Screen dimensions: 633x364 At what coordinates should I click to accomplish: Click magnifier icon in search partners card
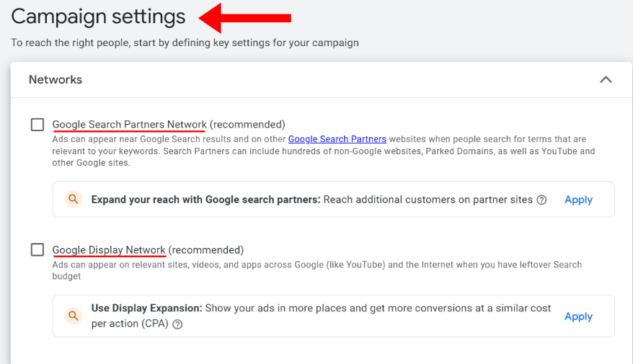point(74,199)
